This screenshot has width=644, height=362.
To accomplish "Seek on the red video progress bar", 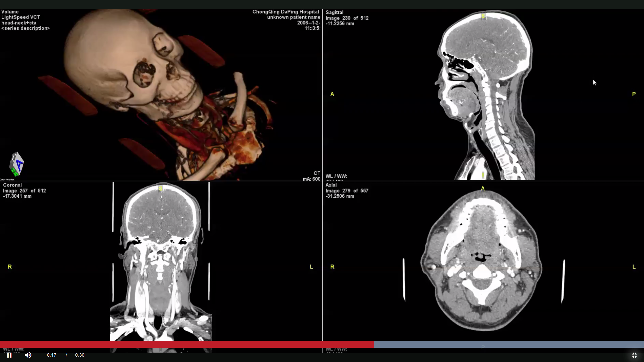I will pyautogui.click(x=187, y=344).
